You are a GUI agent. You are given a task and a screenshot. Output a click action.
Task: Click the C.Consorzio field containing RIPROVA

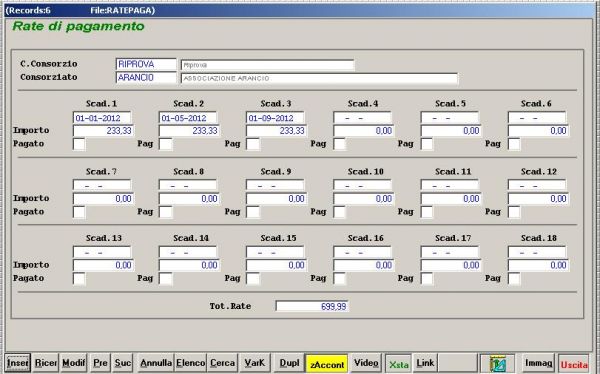tap(146, 64)
